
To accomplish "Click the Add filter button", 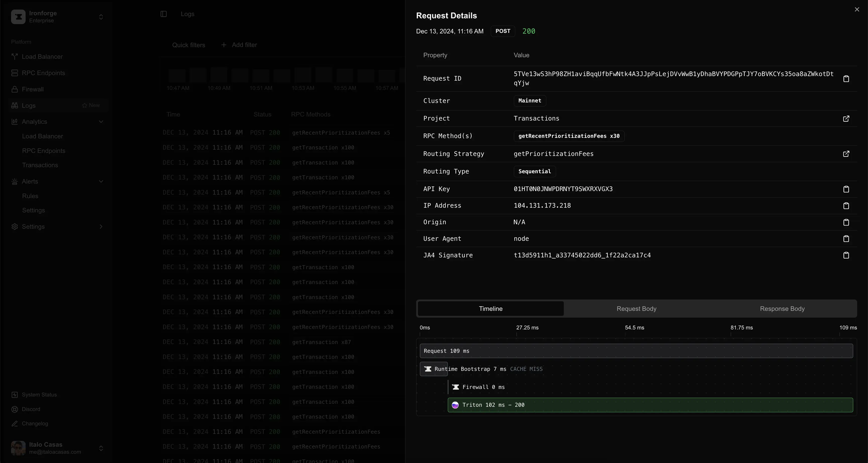I will [x=239, y=44].
